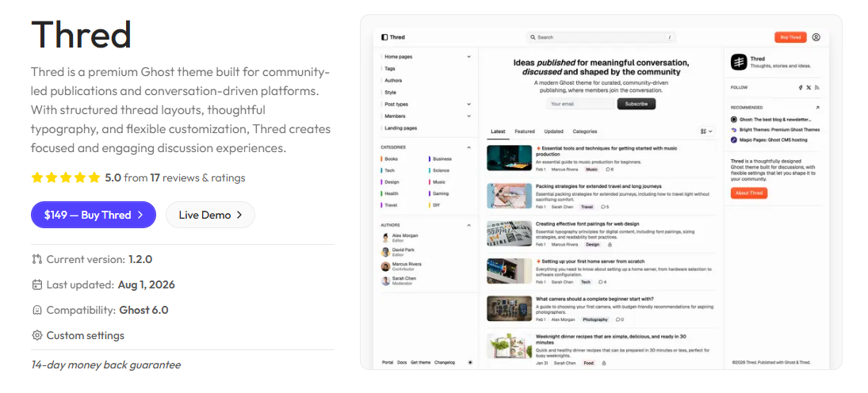This screenshot has height=393, width=868.
Task: Click the Current version branch icon
Action: click(x=37, y=259)
